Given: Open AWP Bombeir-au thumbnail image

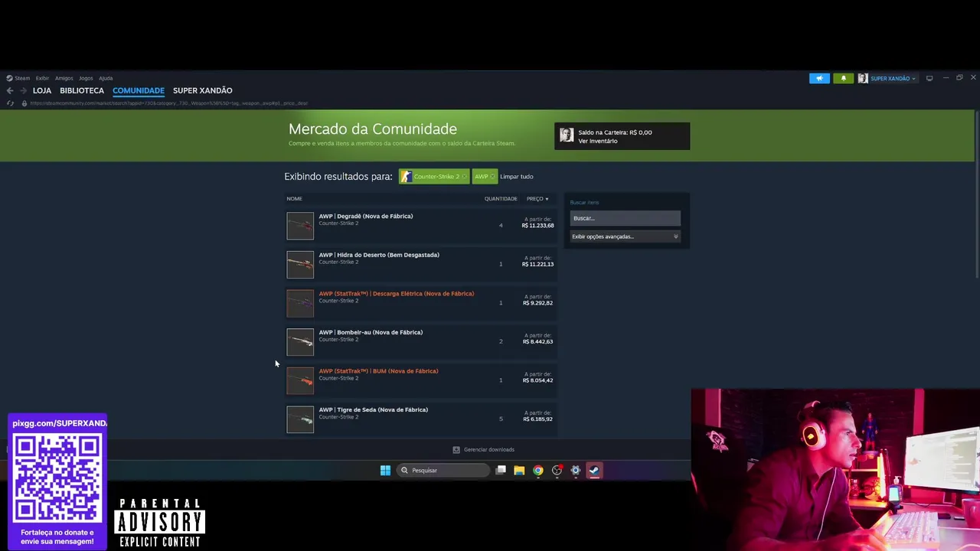Looking at the screenshot, I should click(x=300, y=341).
